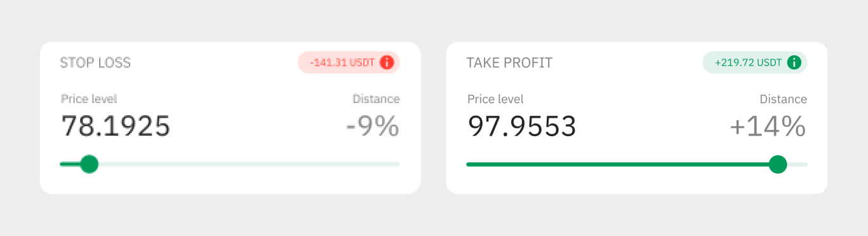Click the filled Take Profit slider track

(617, 164)
